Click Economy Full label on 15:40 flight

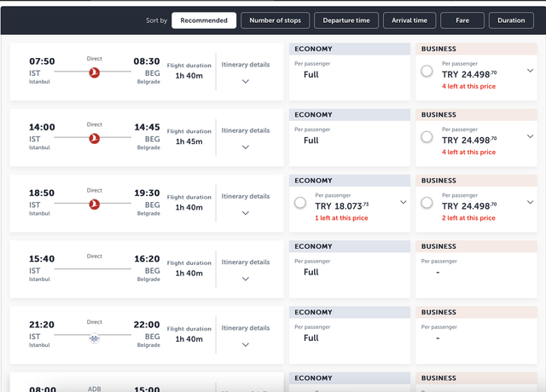click(x=311, y=273)
